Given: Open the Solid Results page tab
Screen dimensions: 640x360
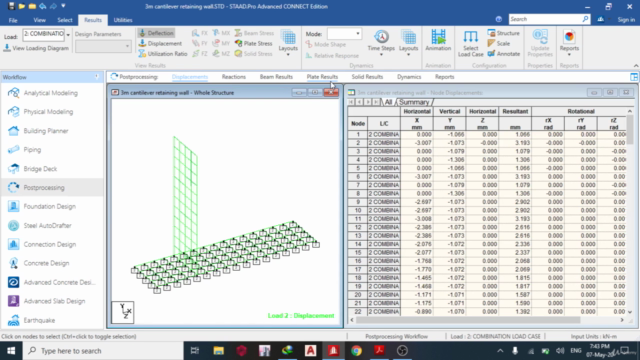Looking at the screenshot, I should point(367,77).
